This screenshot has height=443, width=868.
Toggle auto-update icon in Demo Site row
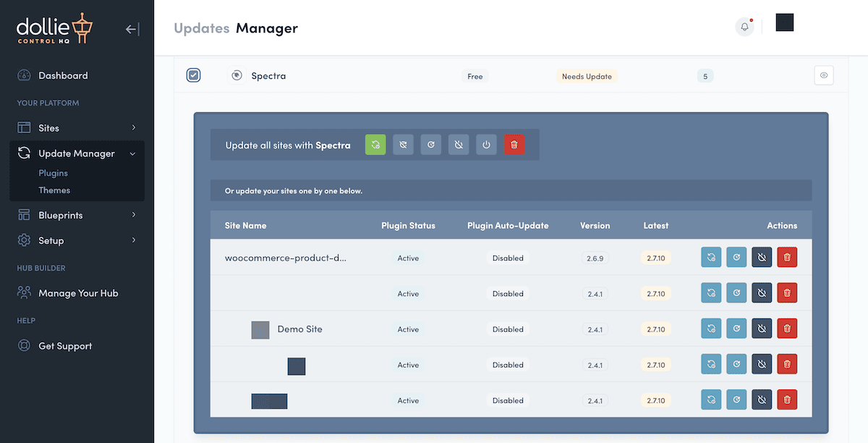coord(736,329)
